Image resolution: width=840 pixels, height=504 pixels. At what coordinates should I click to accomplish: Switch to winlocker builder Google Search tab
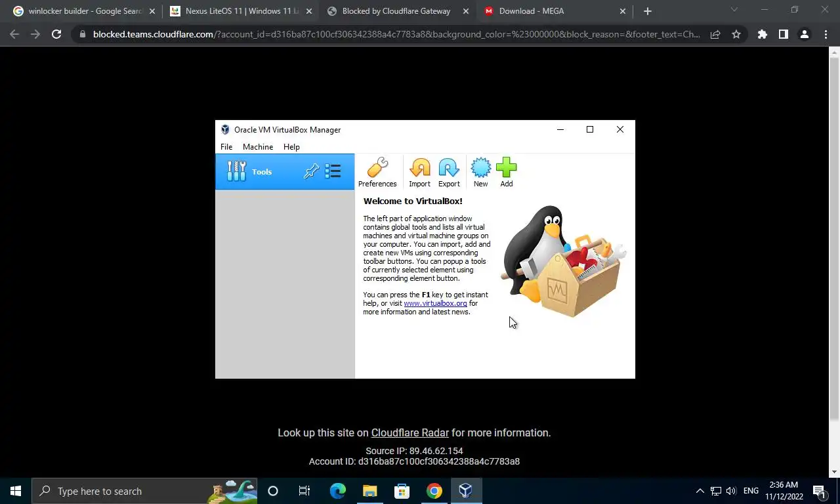tap(85, 11)
